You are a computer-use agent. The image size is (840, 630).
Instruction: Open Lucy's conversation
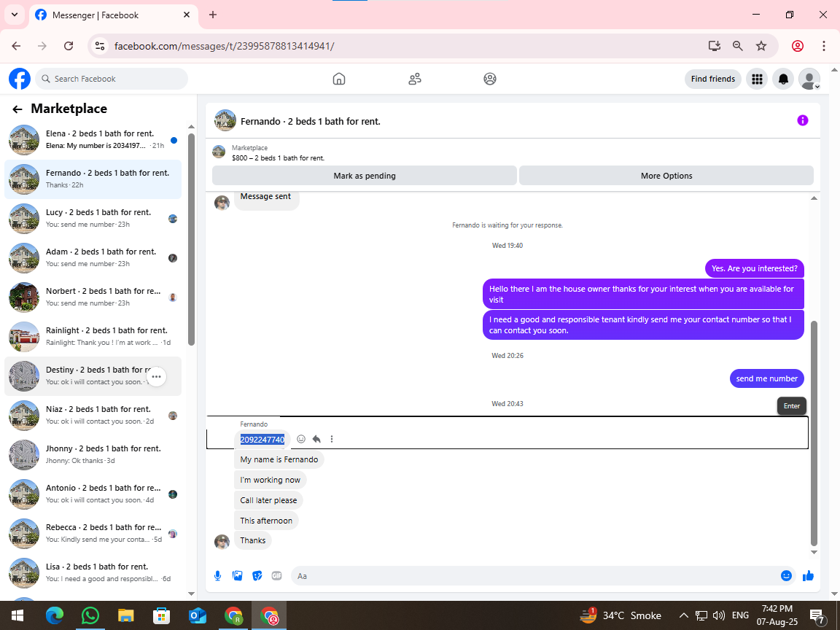[93, 218]
